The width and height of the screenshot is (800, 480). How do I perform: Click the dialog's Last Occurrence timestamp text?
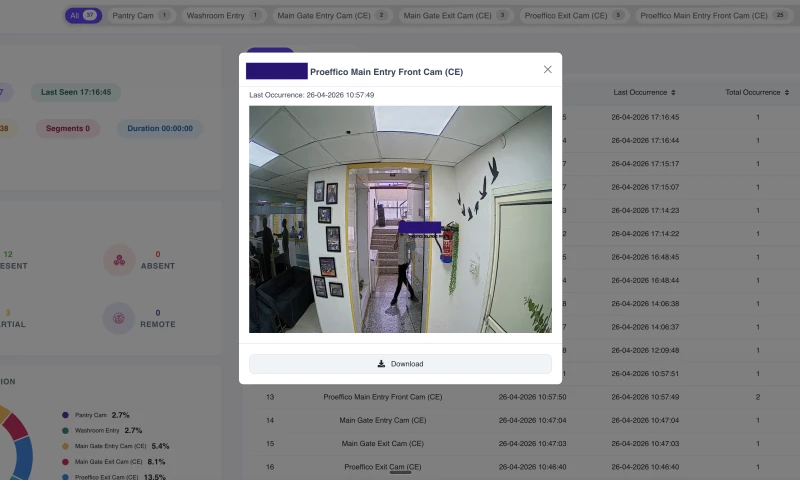[x=311, y=95]
